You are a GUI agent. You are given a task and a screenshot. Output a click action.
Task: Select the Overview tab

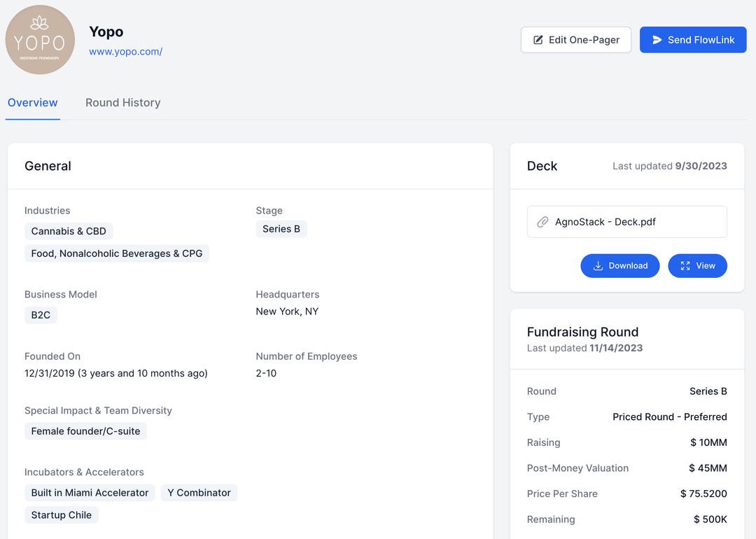(33, 103)
